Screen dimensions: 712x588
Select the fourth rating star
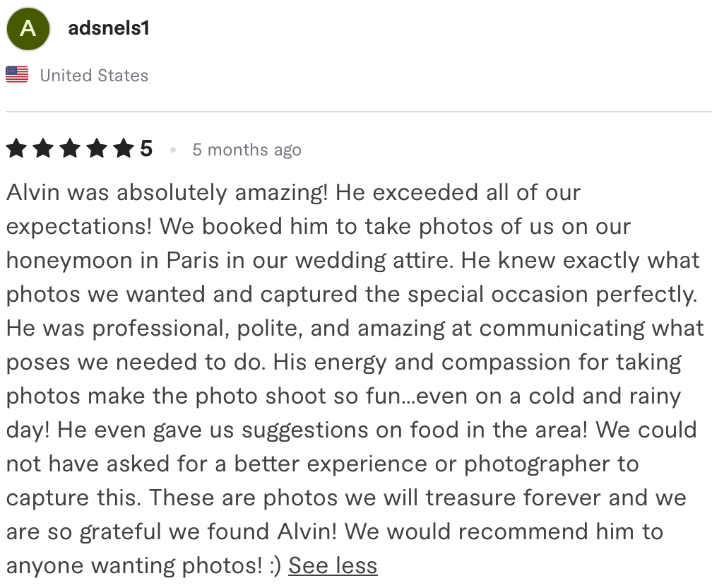coord(97,148)
